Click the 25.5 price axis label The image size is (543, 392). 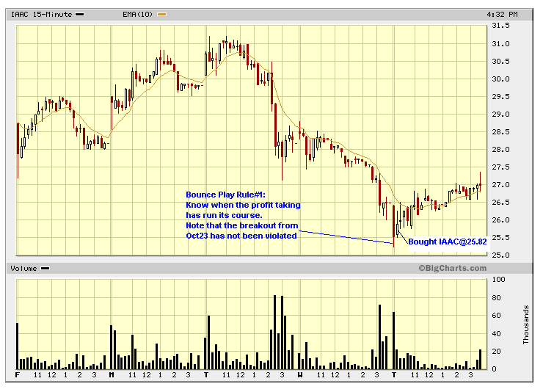(x=500, y=238)
